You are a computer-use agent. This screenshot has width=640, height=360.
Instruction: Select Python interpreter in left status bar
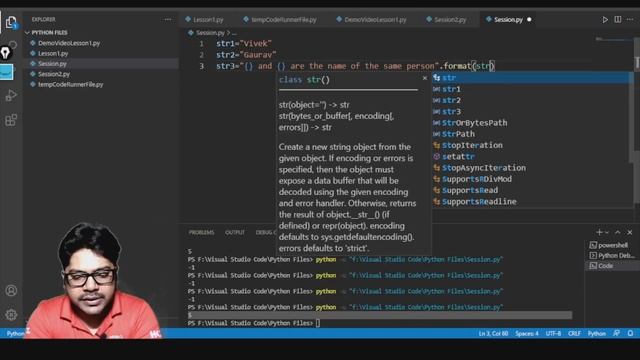[16, 333]
